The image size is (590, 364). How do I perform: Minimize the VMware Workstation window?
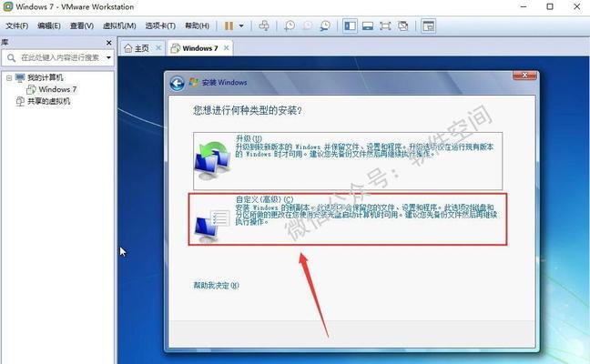(523, 6)
